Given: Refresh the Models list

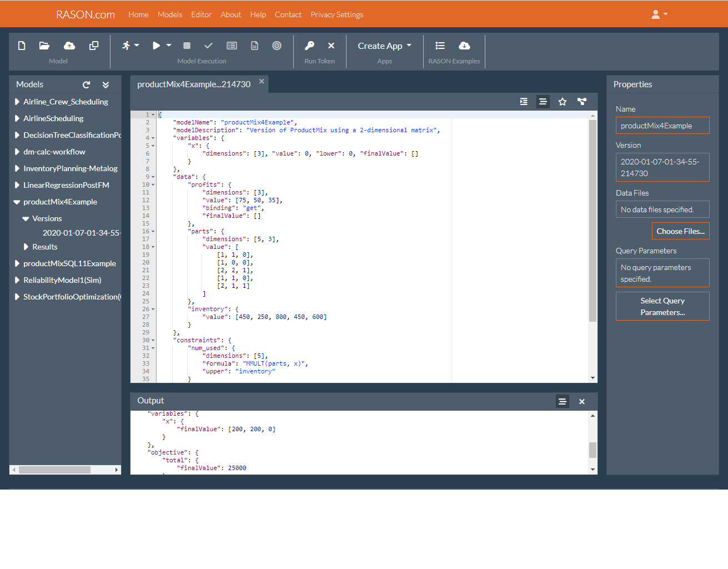Looking at the screenshot, I should pyautogui.click(x=86, y=85).
